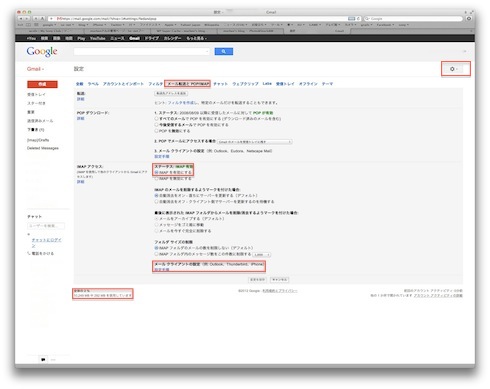
Task: Open the ラベル (Labels) settings tab
Action: 93,84
